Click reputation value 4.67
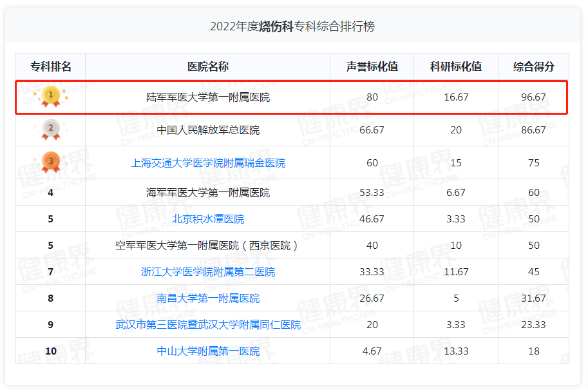 (372, 351)
